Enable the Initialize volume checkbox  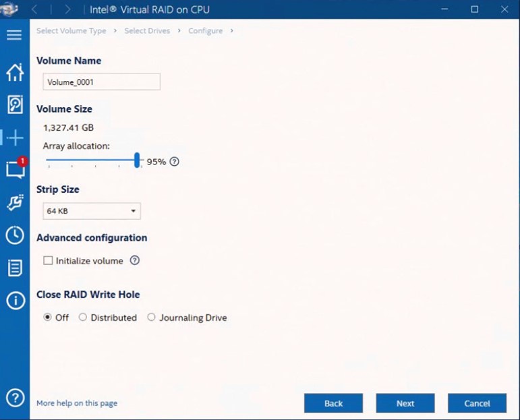pyautogui.click(x=48, y=260)
